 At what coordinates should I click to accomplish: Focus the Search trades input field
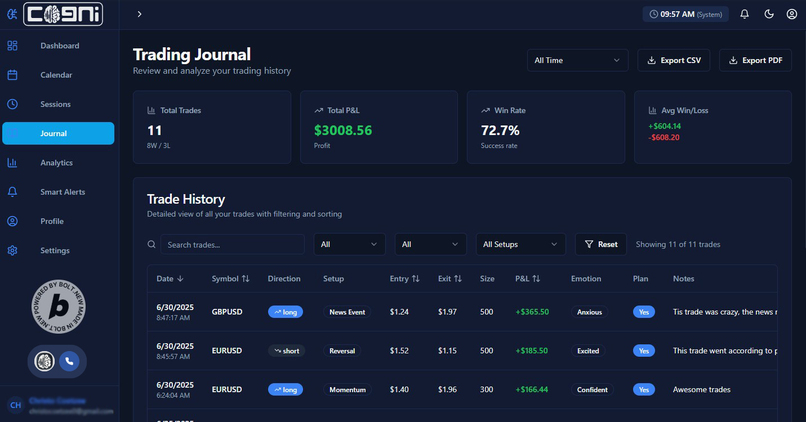point(232,245)
